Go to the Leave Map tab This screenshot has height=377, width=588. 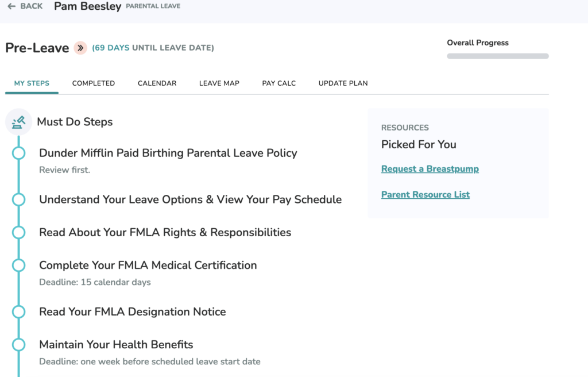tap(219, 83)
